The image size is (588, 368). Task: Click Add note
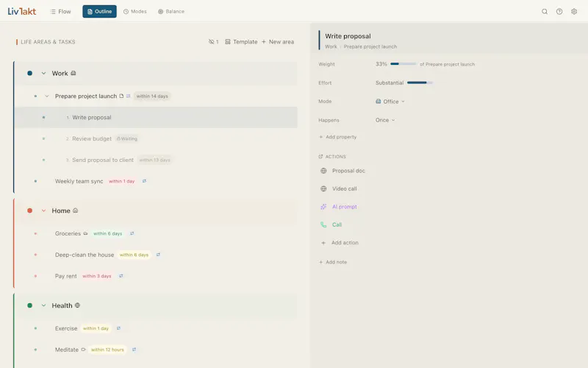tap(333, 262)
